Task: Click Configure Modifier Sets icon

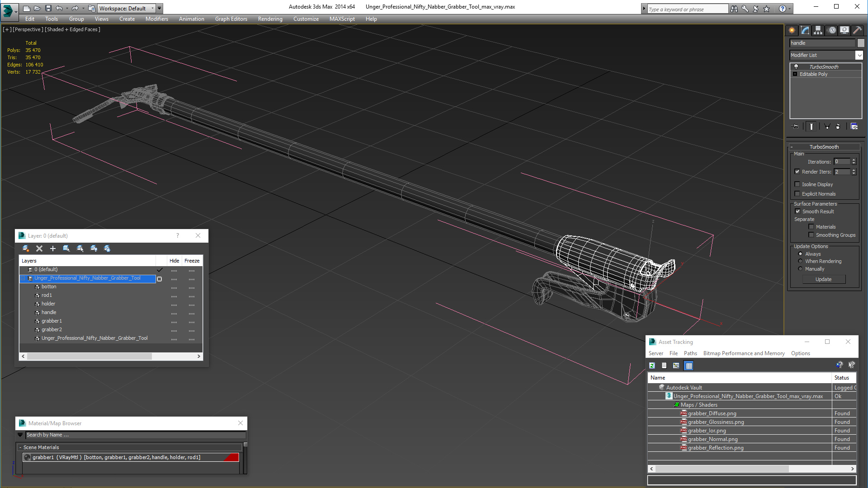Action: pyautogui.click(x=854, y=127)
